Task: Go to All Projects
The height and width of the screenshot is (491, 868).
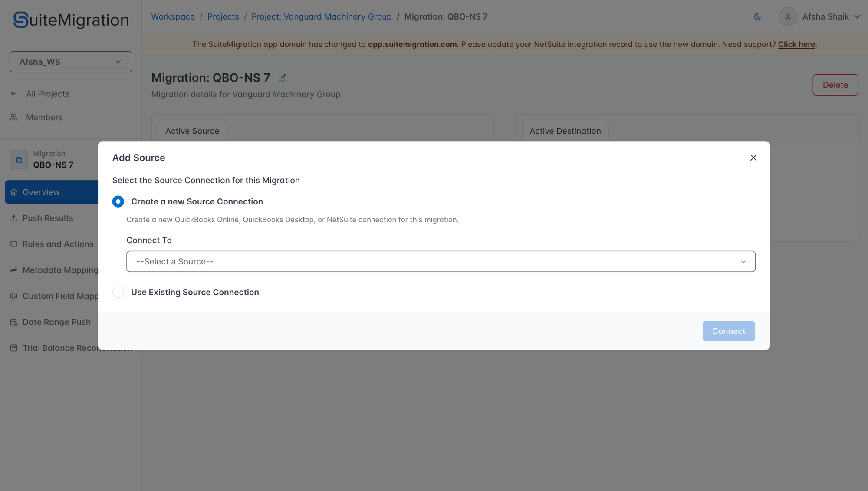Action: [x=48, y=93]
